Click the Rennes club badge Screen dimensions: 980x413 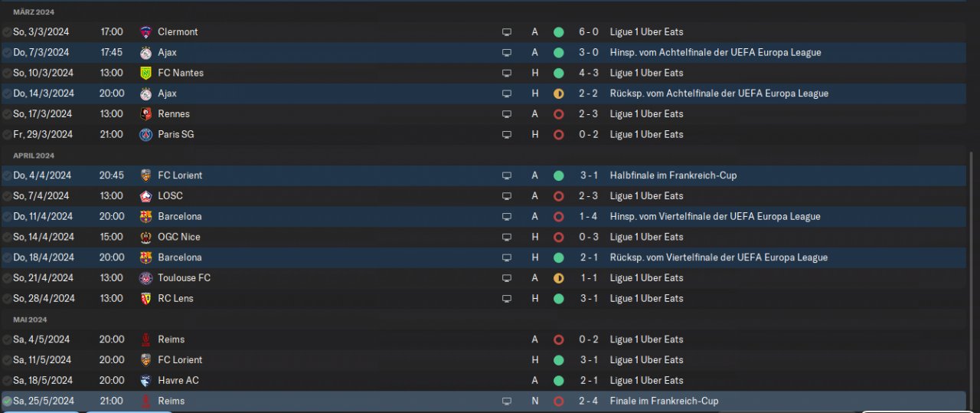(146, 114)
